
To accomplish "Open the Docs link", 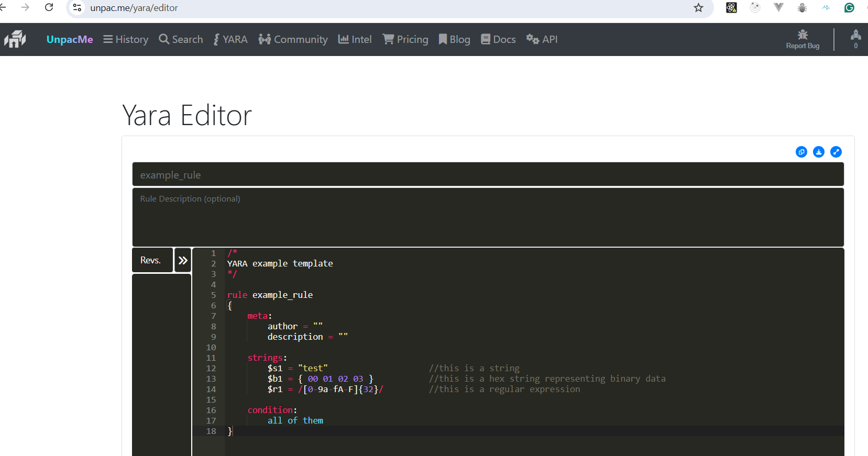I will 498,39.
